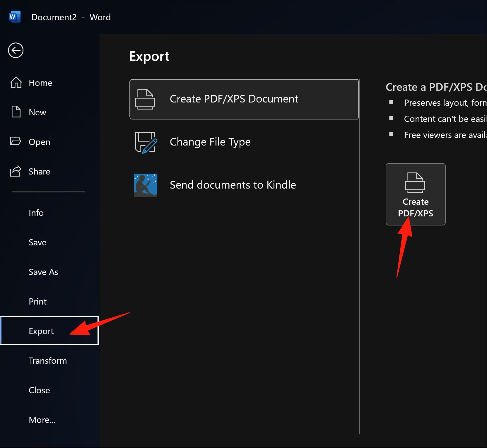Click the printer icon beside Create PDF/XPS Document
Screen dimensions: 487x448
(x=145, y=99)
